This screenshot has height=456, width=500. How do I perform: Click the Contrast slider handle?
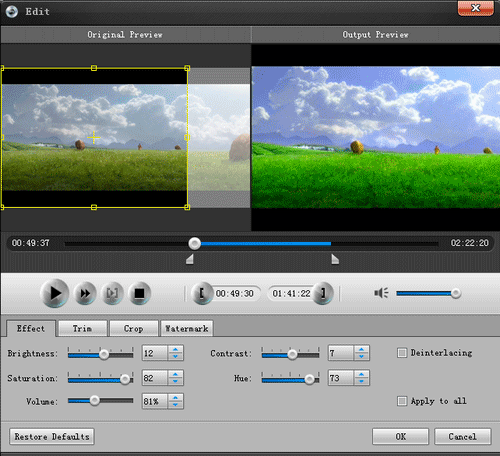coord(292,354)
